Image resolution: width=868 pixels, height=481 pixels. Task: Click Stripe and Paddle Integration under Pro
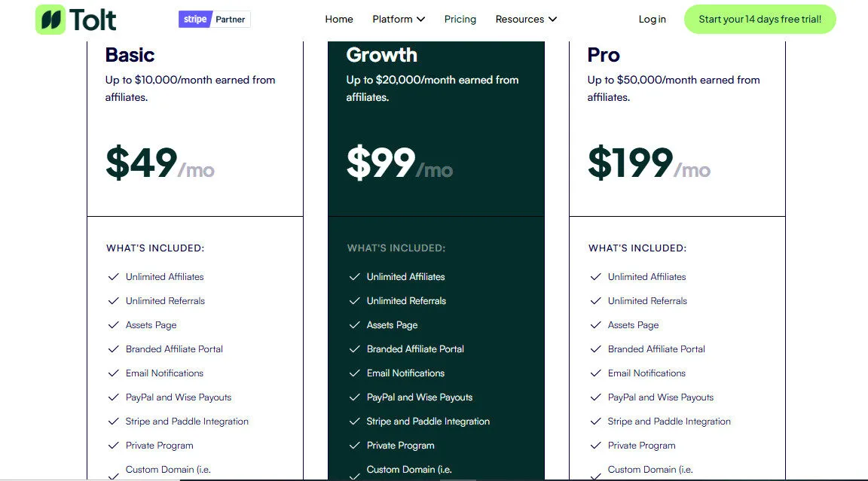point(669,421)
